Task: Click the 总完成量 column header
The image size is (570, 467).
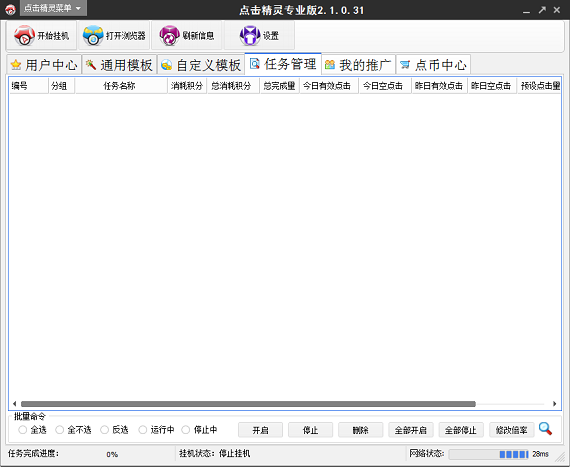Action: click(x=280, y=86)
